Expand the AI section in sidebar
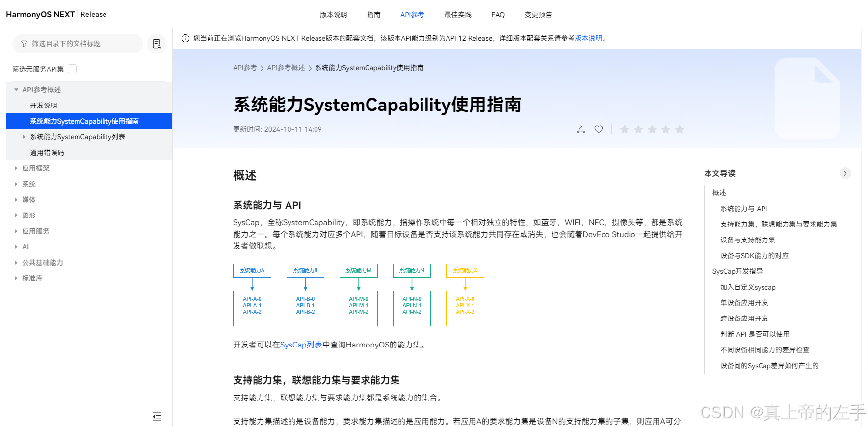This screenshot has height=427, width=868. [16, 247]
